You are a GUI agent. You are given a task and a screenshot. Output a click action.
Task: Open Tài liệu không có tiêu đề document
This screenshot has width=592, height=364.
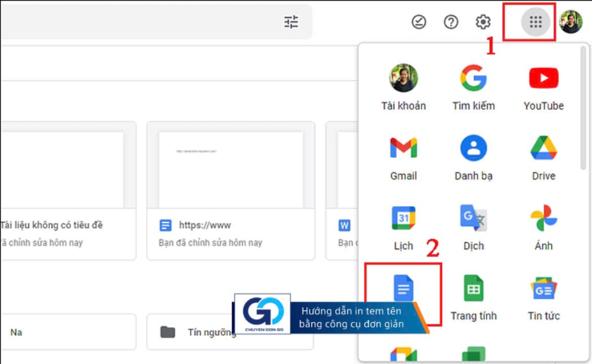coord(68,191)
